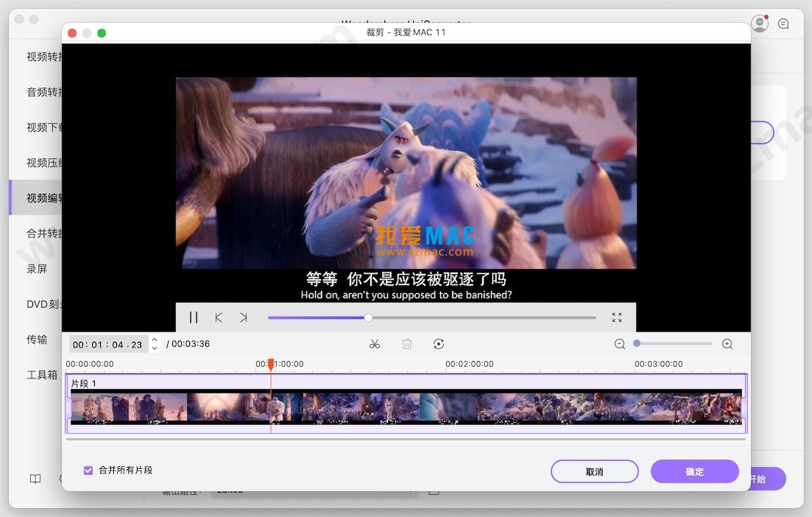The image size is (812, 517).
Task: Click the 取消 button
Action: click(x=595, y=471)
